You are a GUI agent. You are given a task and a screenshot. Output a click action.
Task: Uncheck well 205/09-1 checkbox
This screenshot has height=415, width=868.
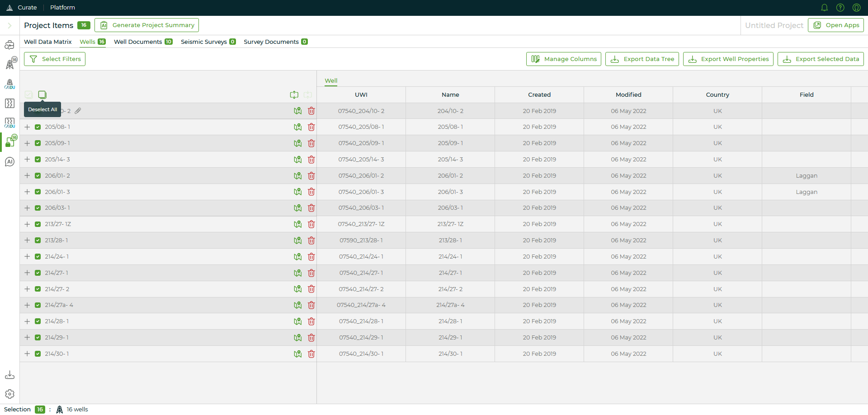coord(38,143)
